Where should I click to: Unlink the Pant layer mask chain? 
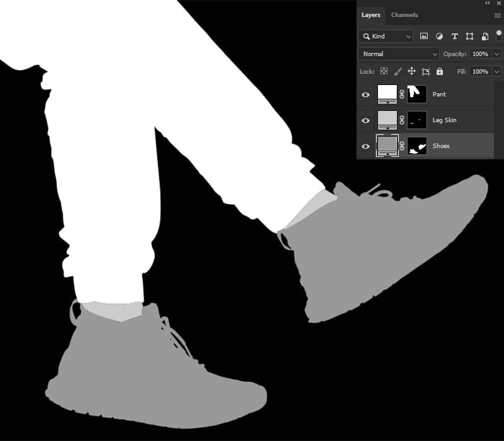(402, 94)
